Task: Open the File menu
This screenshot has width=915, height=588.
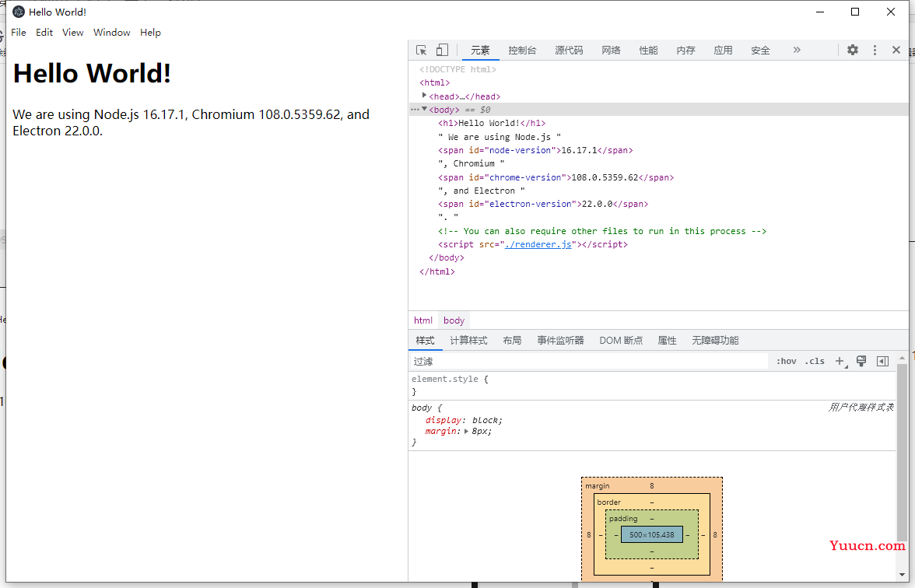Action: (x=19, y=33)
